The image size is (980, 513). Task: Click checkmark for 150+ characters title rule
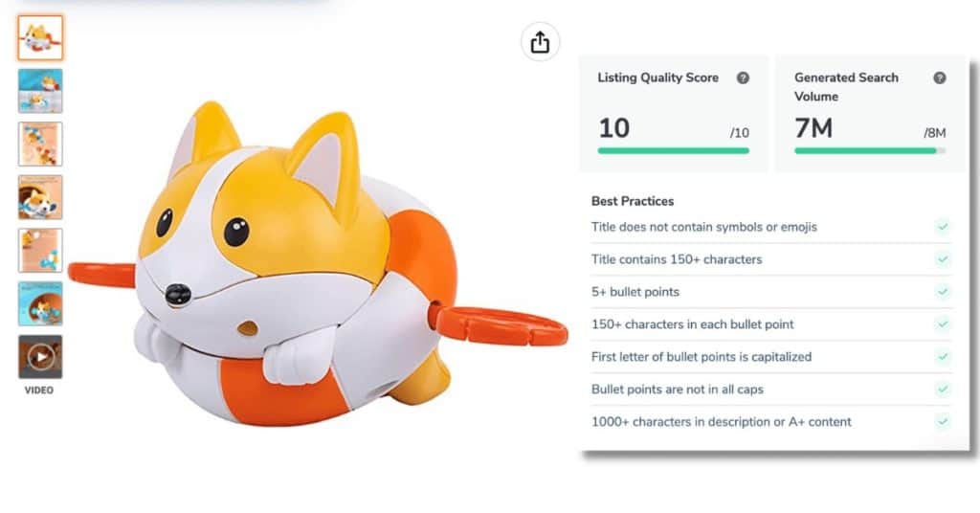point(943,259)
